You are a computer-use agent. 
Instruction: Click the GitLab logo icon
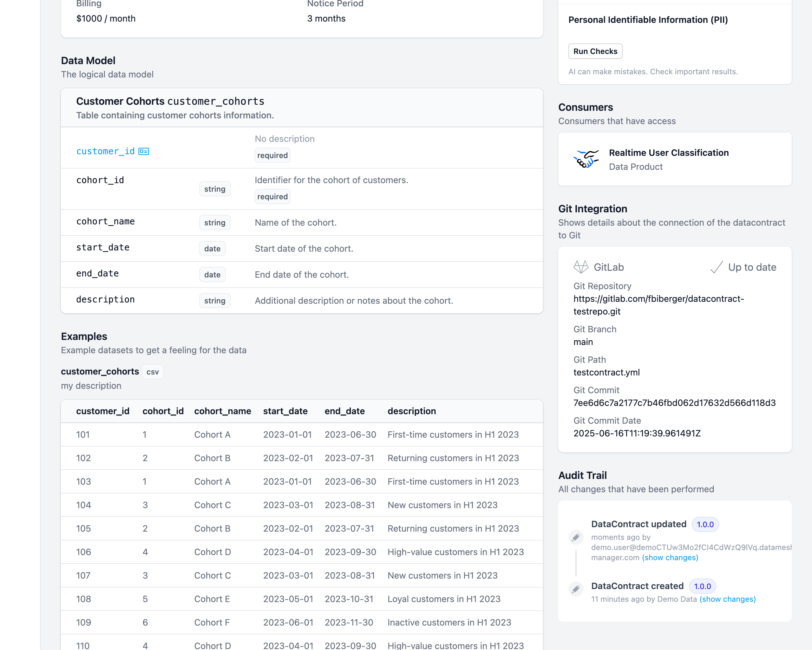click(580, 267)
